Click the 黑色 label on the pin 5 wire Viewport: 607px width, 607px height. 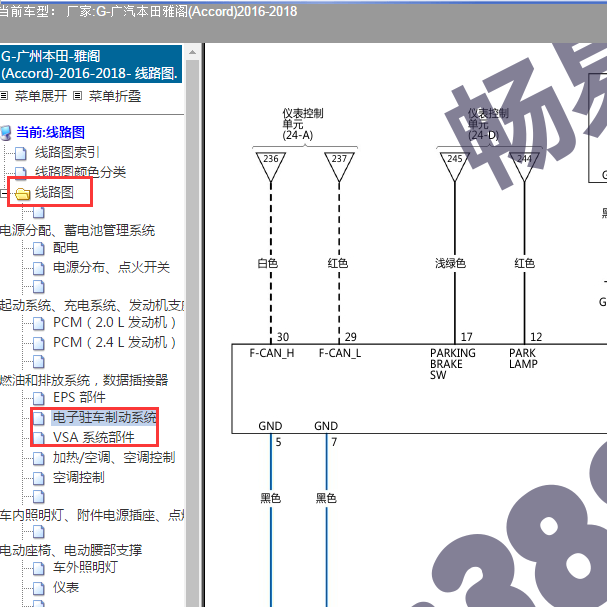271,498
